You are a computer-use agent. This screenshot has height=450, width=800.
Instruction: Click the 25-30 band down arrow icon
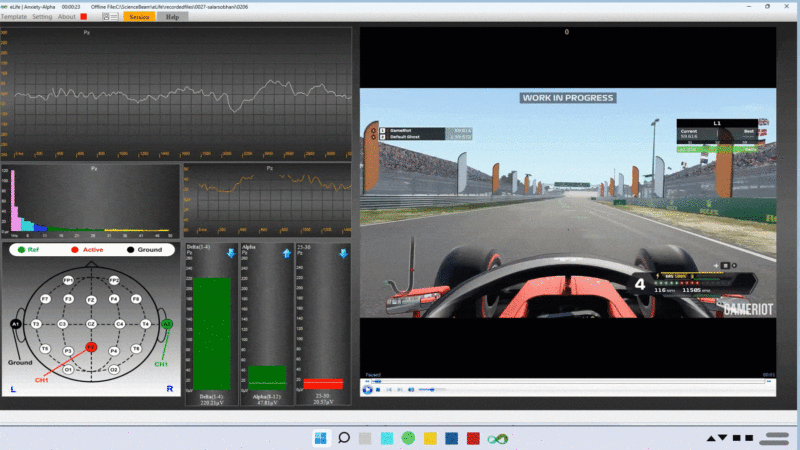click(342, 254)
